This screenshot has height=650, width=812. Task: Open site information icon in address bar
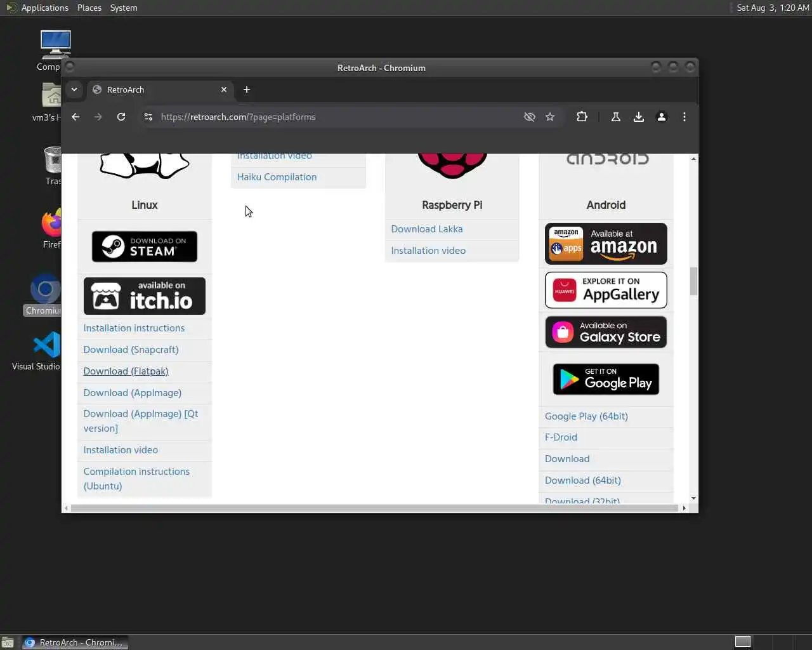click(x=148, y=117)
